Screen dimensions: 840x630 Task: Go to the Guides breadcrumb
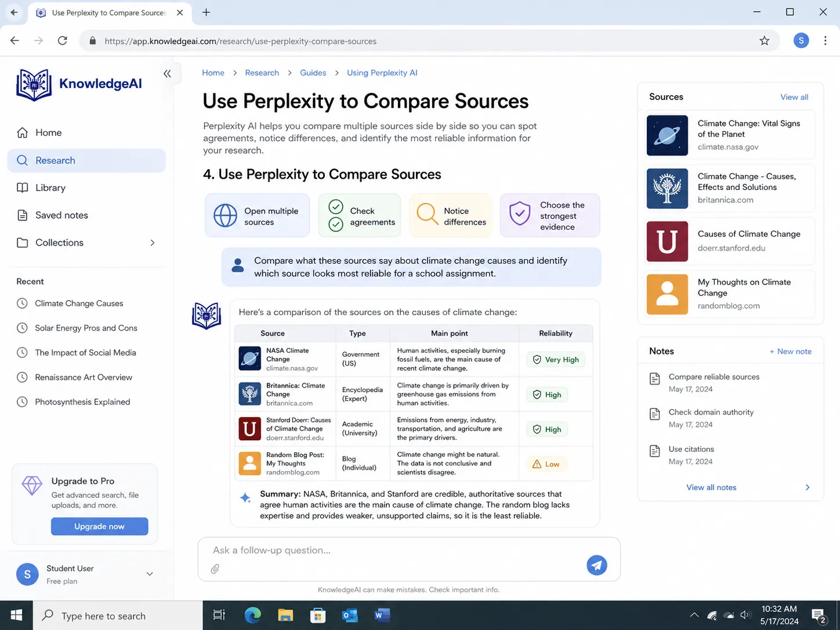point(313,73)
